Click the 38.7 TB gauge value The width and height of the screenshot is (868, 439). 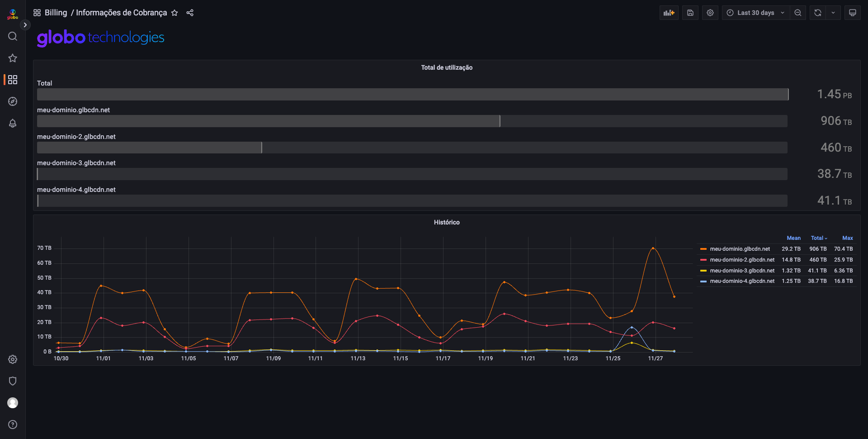click(x=835, y=174)
